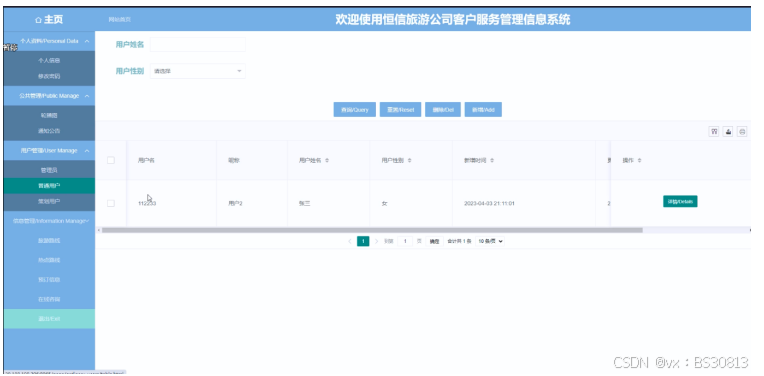Open the sidebar item below 普通用户
Viewport: 764px width, 376px height.
[49, 201]
